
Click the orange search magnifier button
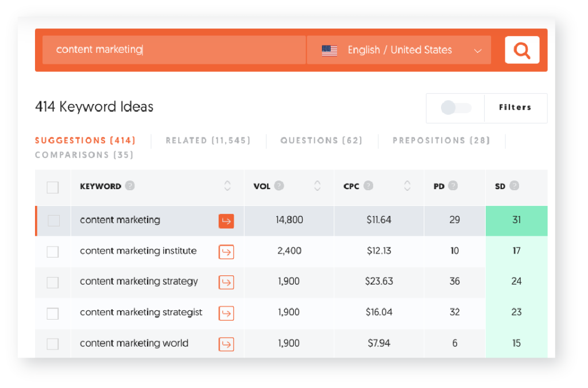(x=522, y=50)
